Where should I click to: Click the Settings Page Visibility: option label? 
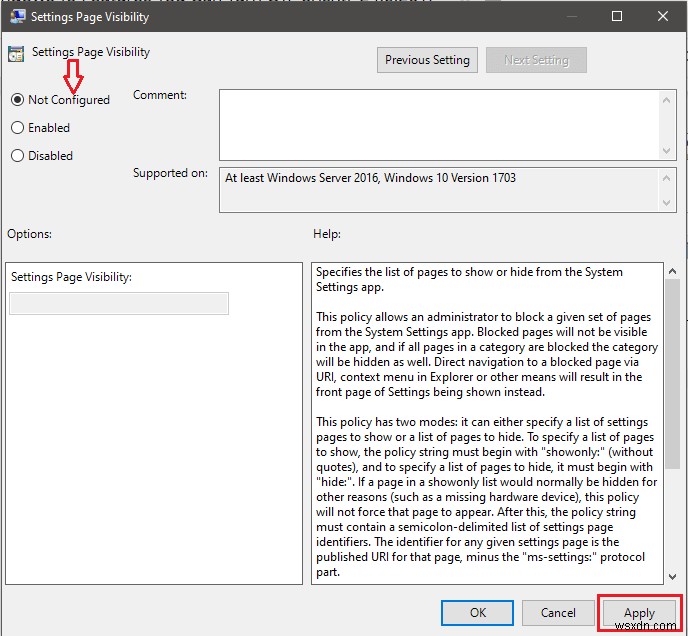click(71, 277)
